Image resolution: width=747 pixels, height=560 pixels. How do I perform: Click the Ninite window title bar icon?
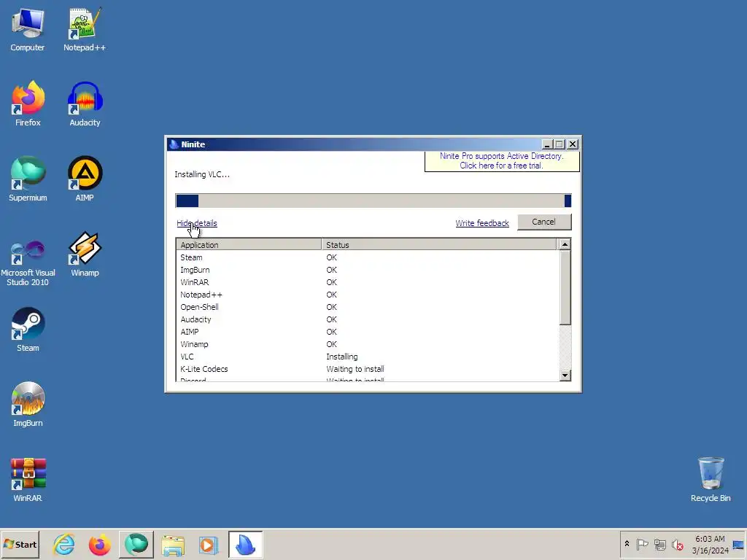174,144
